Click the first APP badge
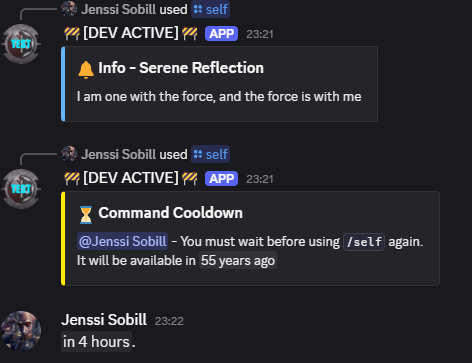The height and width of the screenshot is (363, 472). click(221, 34)
